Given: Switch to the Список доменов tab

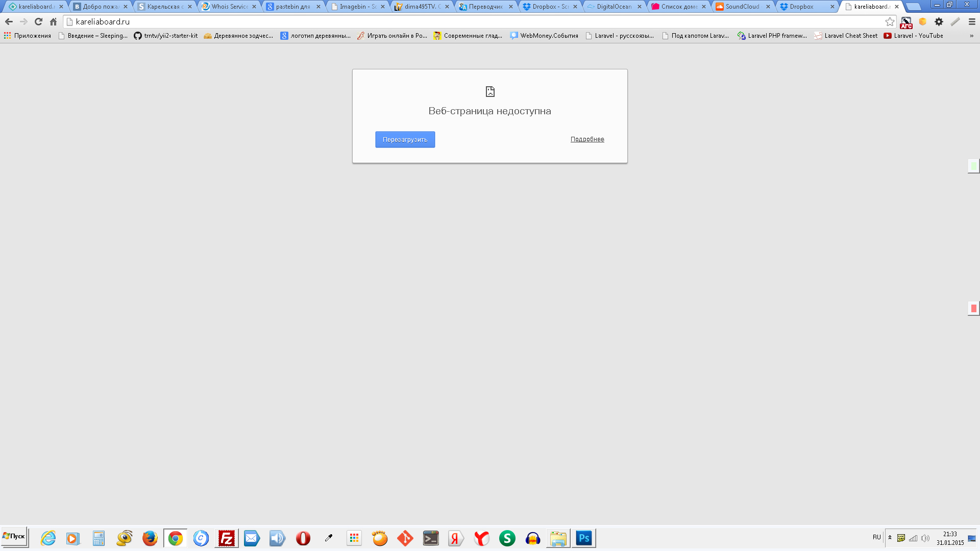Looking at the screenshot, I should pos(678,7).
